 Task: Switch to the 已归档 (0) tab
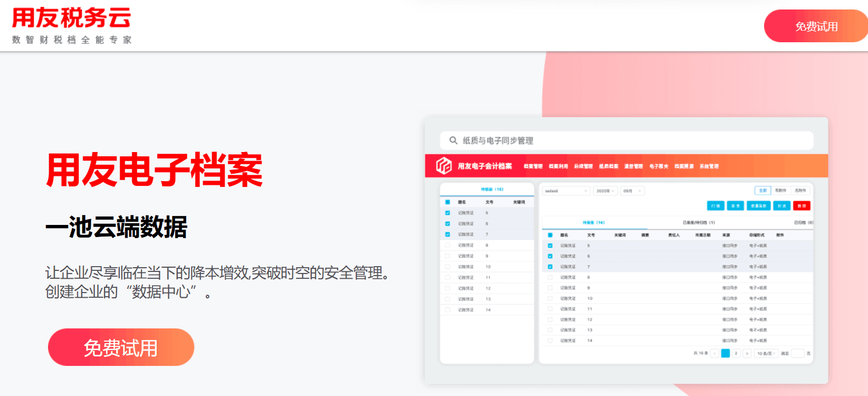coord(804,222)
